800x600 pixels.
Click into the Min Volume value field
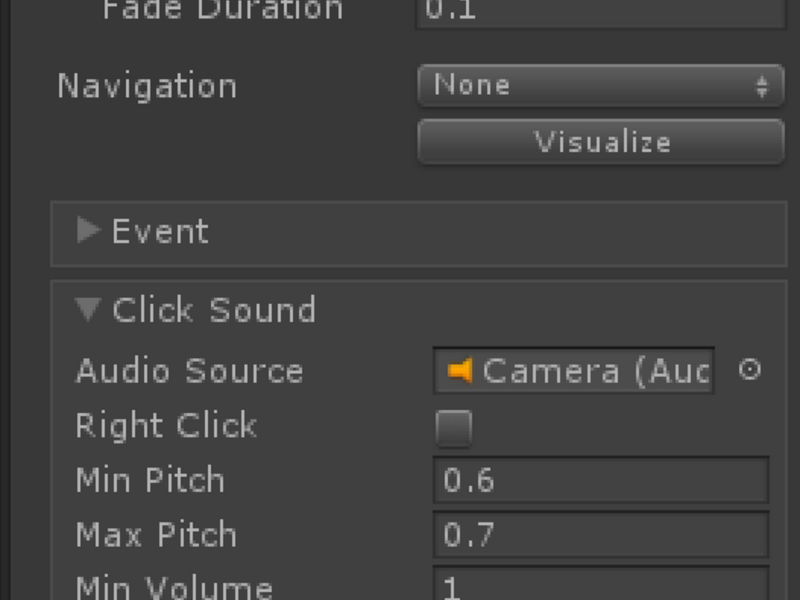coord(601,584)
